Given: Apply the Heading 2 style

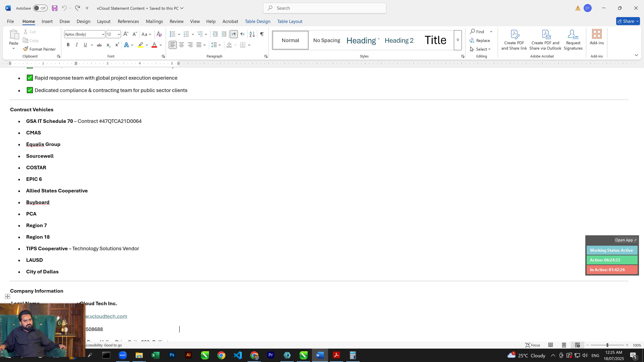Looking at the screenshot, I should (399, 40).
